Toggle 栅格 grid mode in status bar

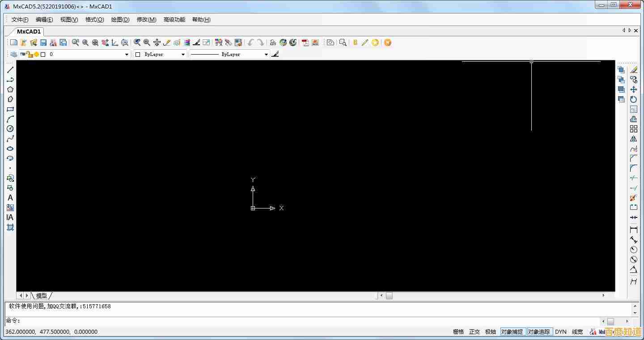pos(458,331)
